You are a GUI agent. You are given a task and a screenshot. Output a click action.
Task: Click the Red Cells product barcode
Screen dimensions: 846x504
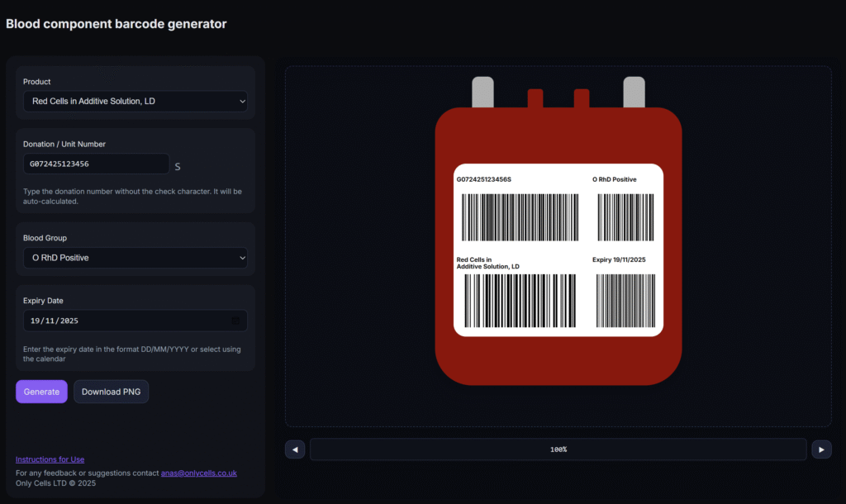coord(520,301)
